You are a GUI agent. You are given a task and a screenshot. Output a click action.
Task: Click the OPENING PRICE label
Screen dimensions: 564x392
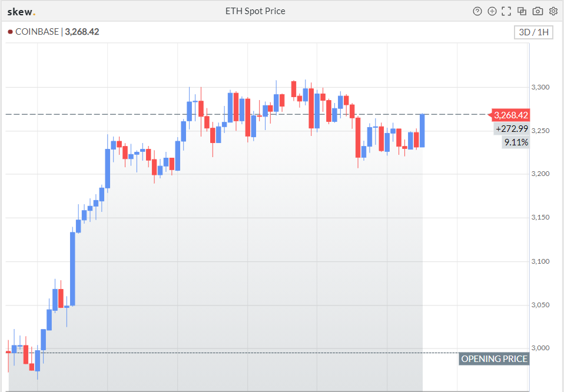(494, 359)
